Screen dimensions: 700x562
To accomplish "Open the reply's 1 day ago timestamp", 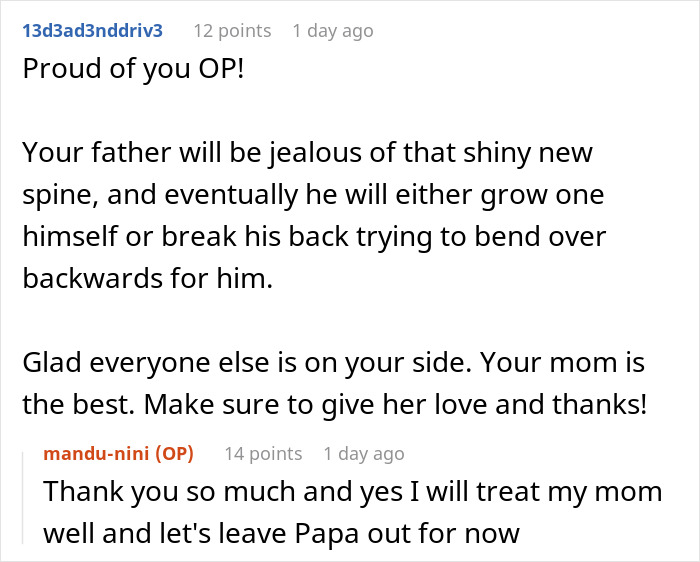I will click(x=363, y=454).
